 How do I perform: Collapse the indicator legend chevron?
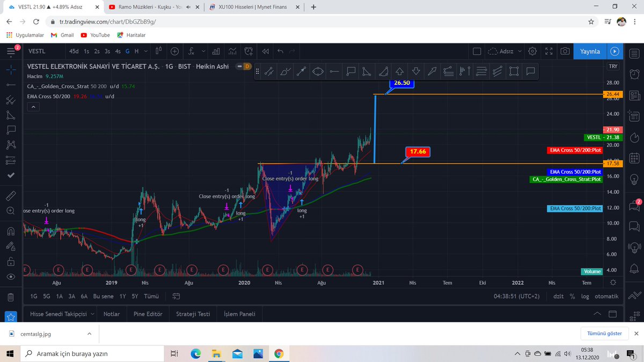tap(33, 107)
